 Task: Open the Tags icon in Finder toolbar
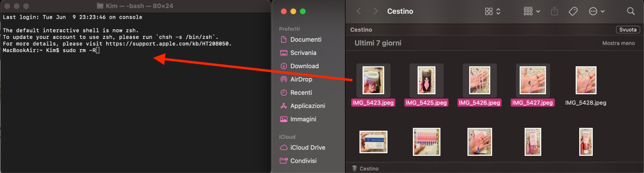click(x=573, y=11)
